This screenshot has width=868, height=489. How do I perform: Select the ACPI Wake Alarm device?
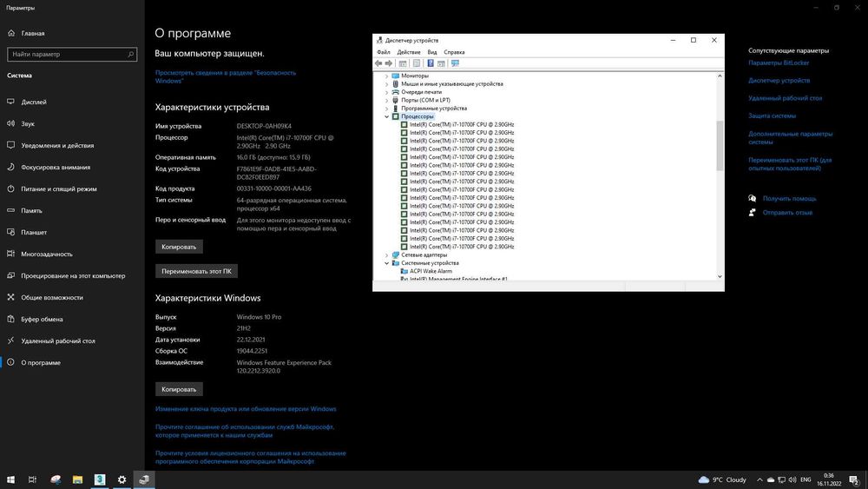431,271
